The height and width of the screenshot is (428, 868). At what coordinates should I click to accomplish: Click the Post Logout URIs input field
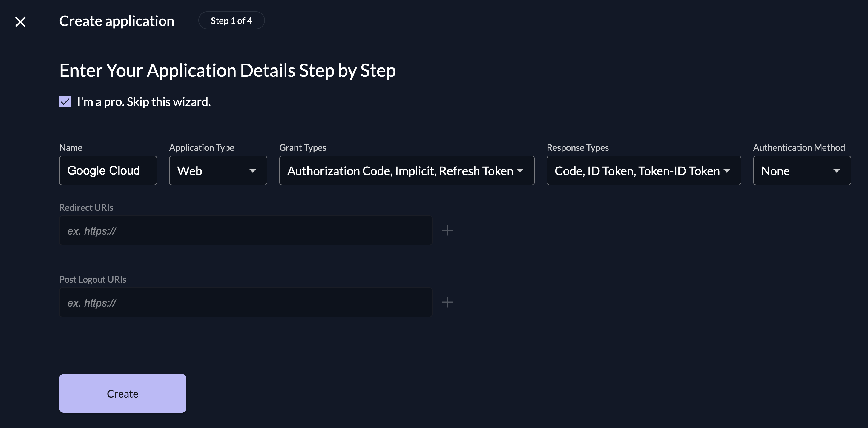tap(245, 302)
